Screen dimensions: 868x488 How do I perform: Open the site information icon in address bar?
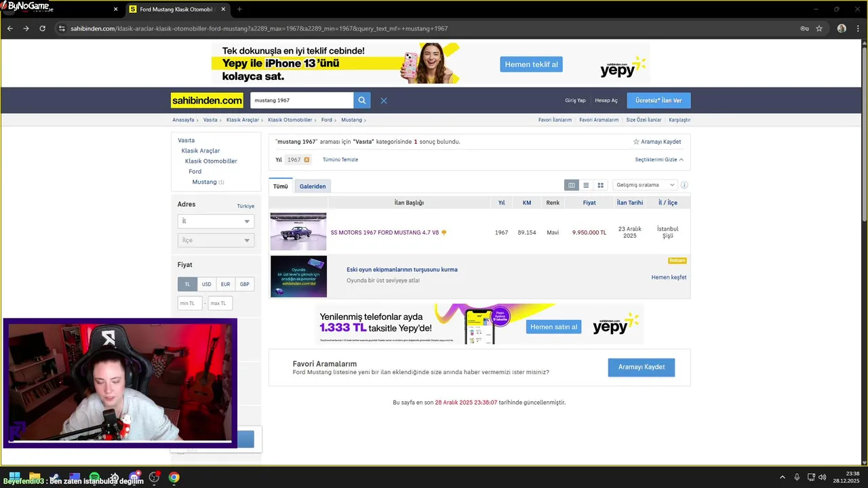tap(62, 28)
